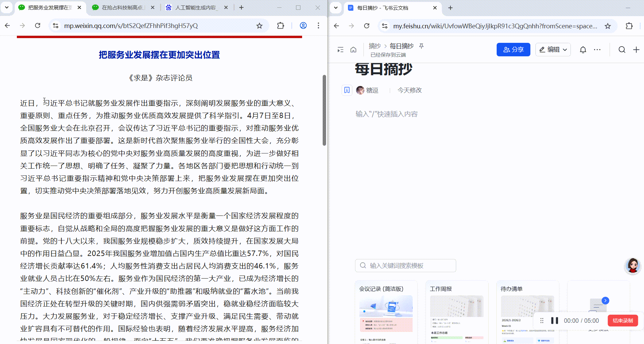Click the template keyword search field

[x=405, y=265]
